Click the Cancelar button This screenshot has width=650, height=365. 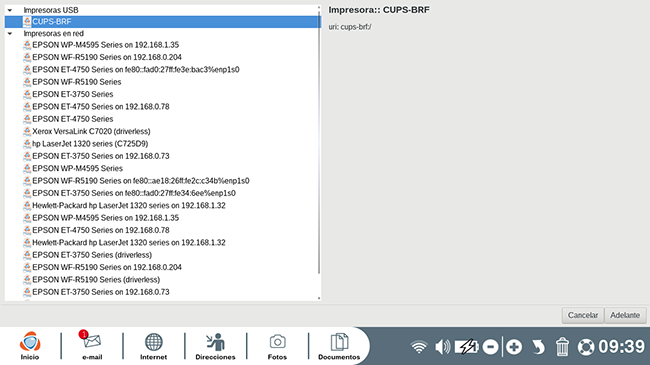tap(583, 315)
